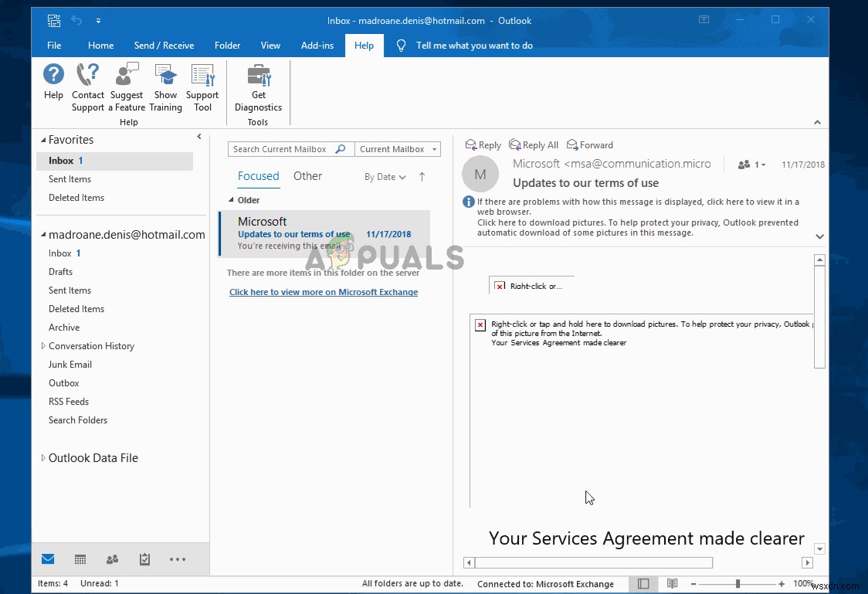Open the By Date sorting dropdown

[x=384, y=177]
